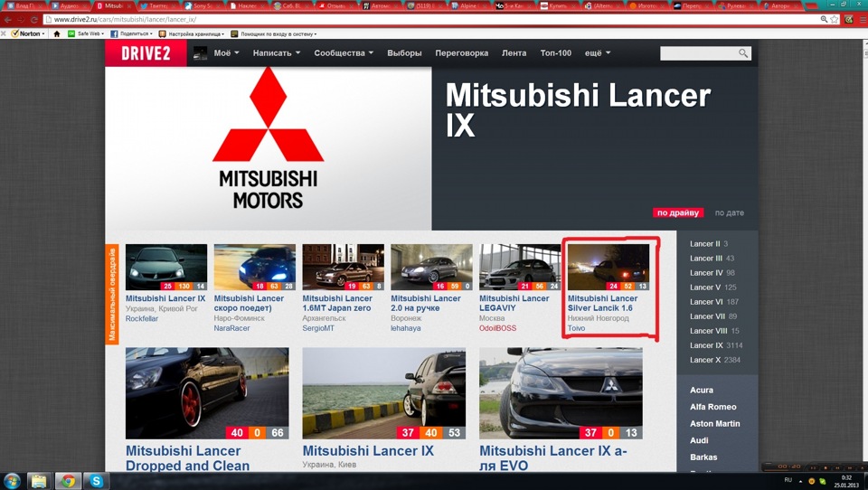Go back with browser back arrow
This screenshot has width=868, height=490.
tap(8, 19)
